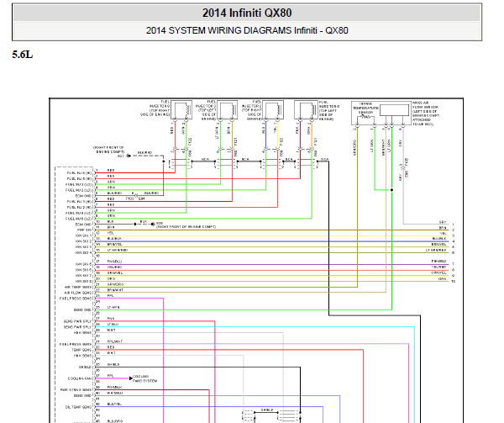Select the 'PNK/BLK' wire label at pin 39
Screen dimensions: 504x423
coord(114,387)
